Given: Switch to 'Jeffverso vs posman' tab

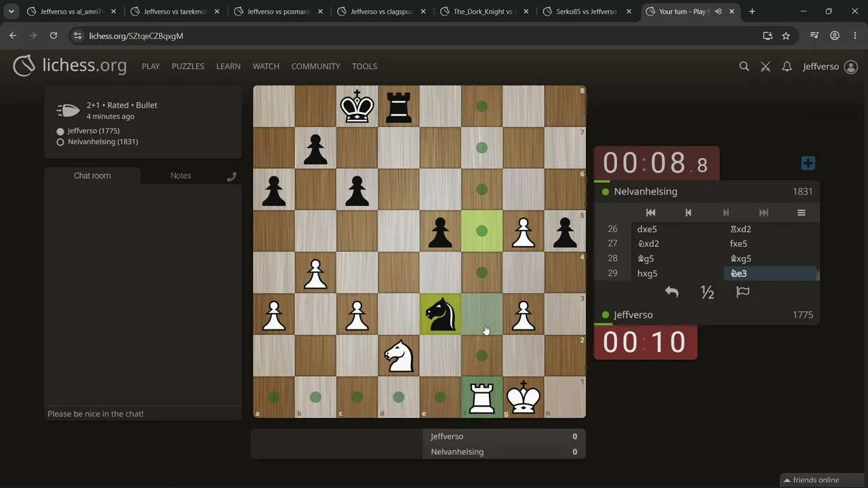Looking at the screenshot, I should pyautogui.click(x=278, y=12).
